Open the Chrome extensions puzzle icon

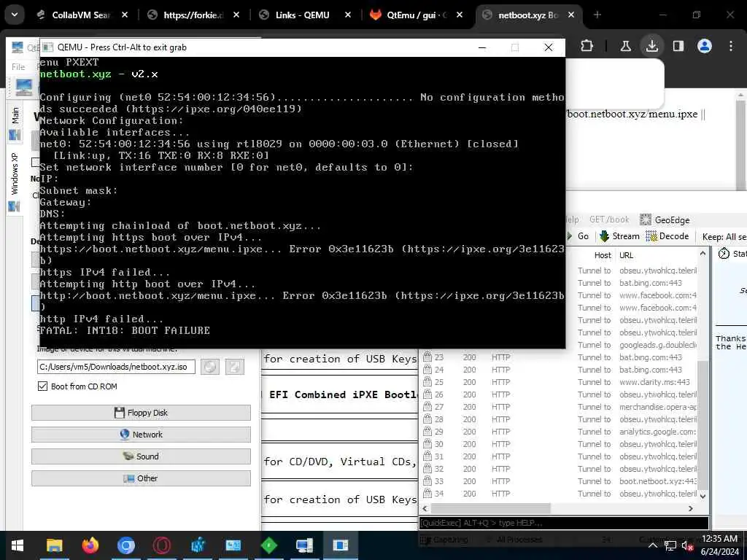click(x=587, y=46)
